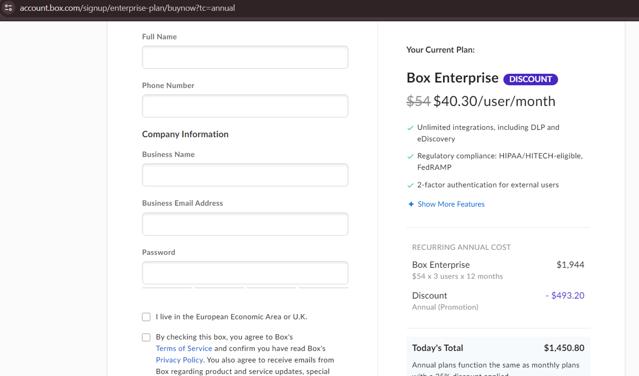
Task: Click the checkmark next to Regulatory compliance
Action: coord(410,156)
